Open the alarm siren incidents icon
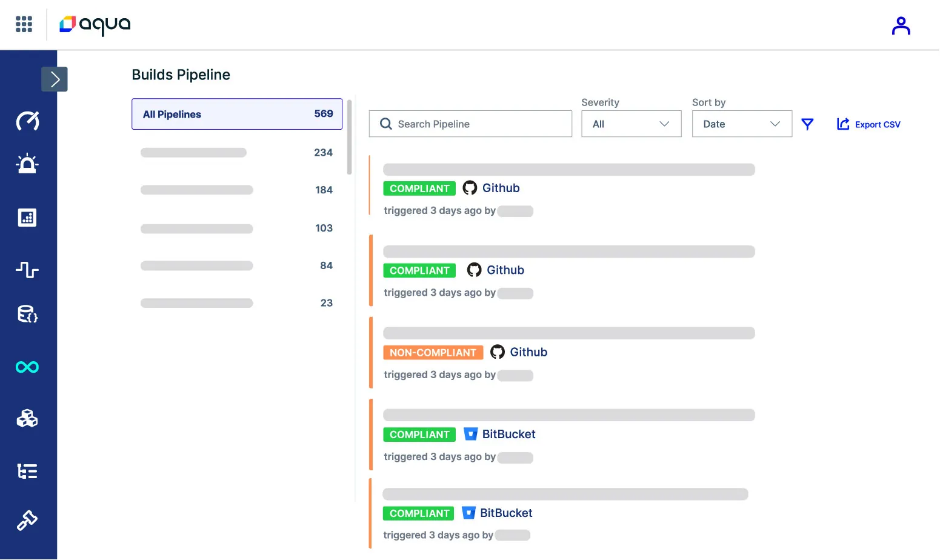Viewport: 940px width, 560px height. 27,164
